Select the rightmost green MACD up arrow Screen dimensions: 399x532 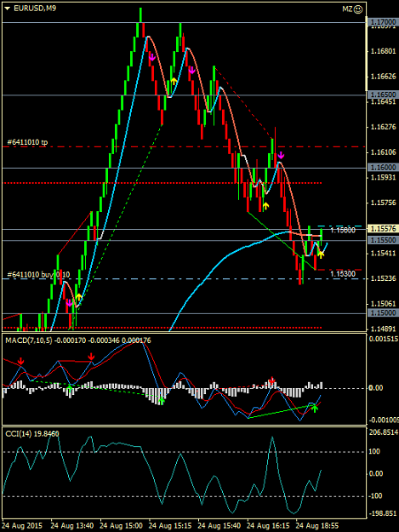tap(315, 409)
